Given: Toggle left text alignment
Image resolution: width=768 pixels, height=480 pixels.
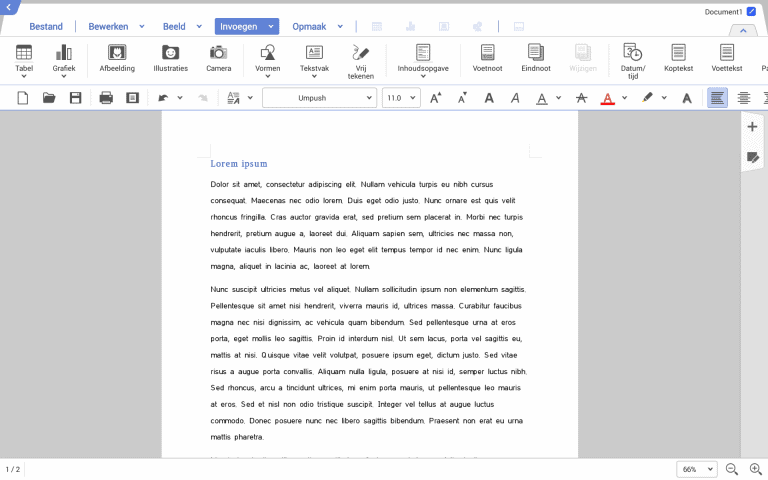Looking at the screenshot, I should 717,98.
